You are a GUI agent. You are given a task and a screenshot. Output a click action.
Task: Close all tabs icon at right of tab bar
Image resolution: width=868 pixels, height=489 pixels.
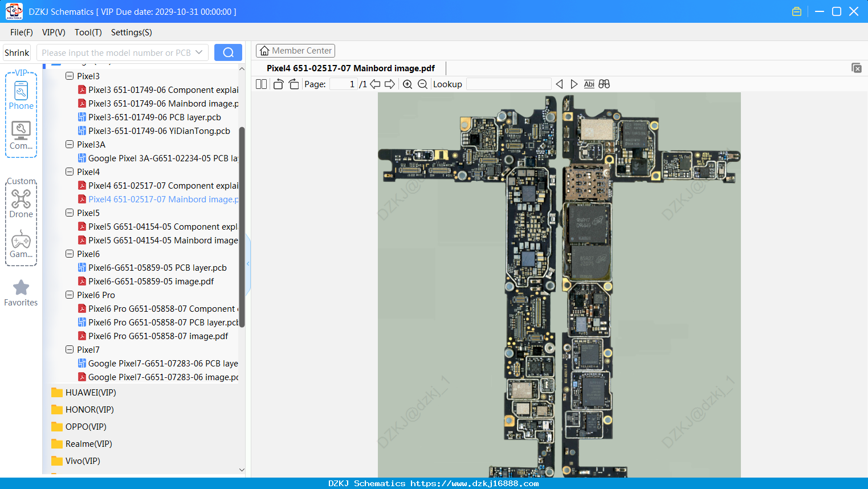click(x=857, y=68)
